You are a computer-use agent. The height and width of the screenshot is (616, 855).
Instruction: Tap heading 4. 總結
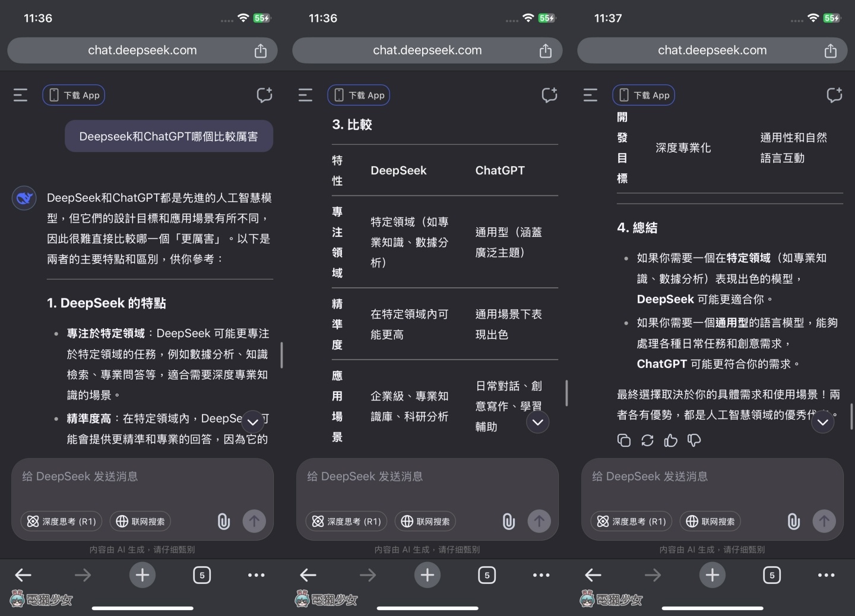tap(637, 228)
